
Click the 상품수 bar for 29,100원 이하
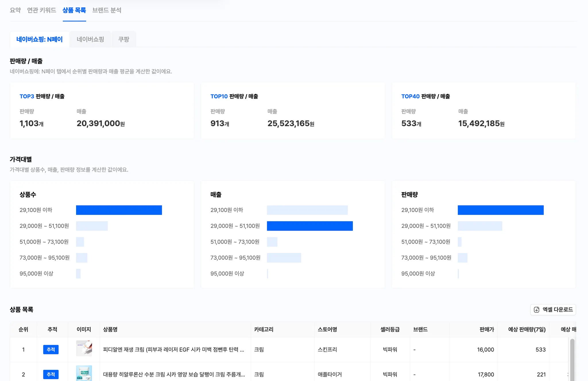(119, 210)
